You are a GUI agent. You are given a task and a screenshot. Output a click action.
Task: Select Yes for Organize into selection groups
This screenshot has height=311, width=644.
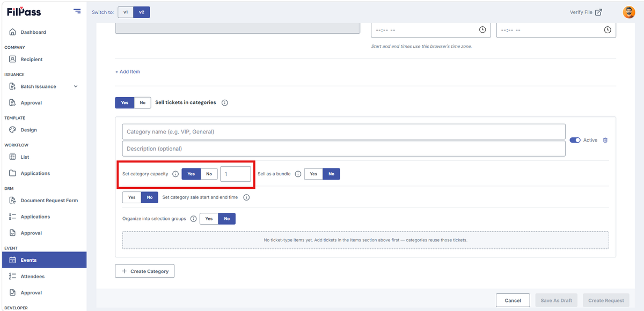pyautogui.click(x=209, y=219)
